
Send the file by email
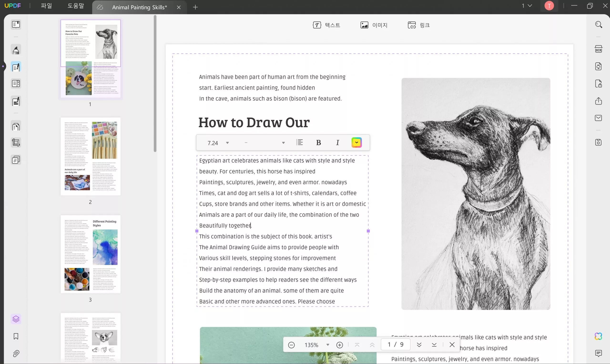coord(599,118)
